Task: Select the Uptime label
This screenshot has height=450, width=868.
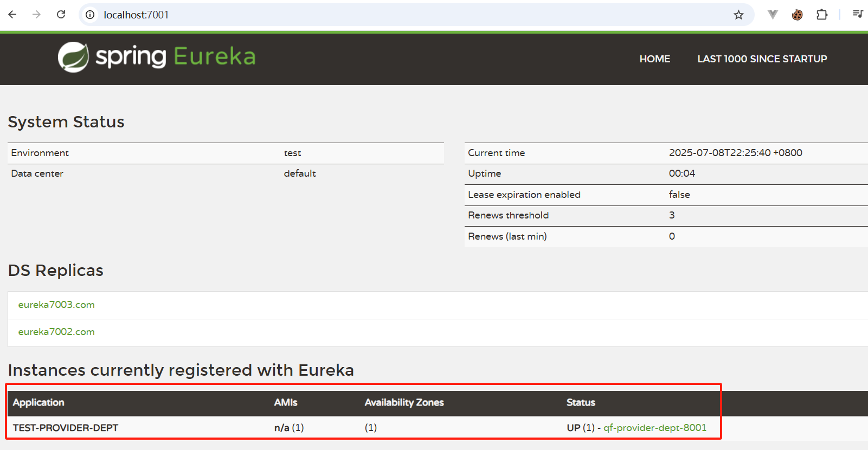Action: pyautogui.click(x=484, y=173)
